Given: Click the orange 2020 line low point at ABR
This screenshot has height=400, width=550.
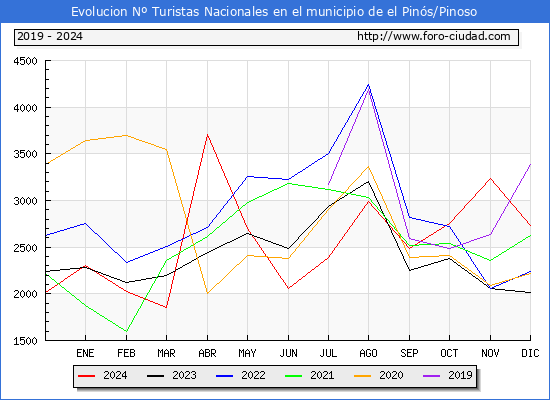Looking at the screenshot, I should [208, 293].
